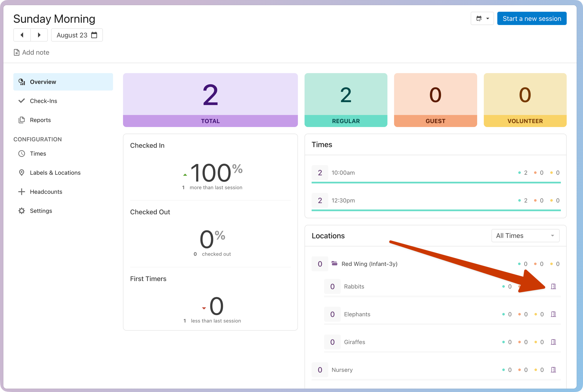The height and width of the screenshot is (392, 583).
Task: Click the Add note link
Action: pos(31,52)
